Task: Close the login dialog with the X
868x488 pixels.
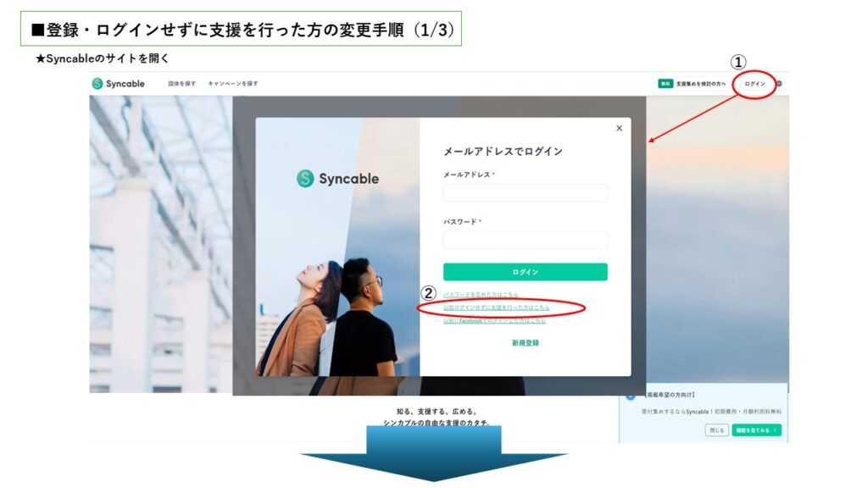Action: pos(619,129)
